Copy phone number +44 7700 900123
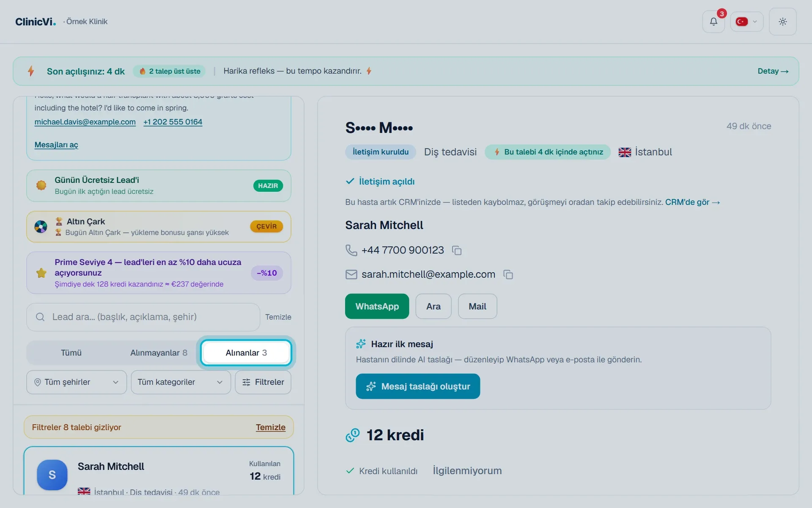The width and height of the screenshot is (812, 508). point(457,251)
